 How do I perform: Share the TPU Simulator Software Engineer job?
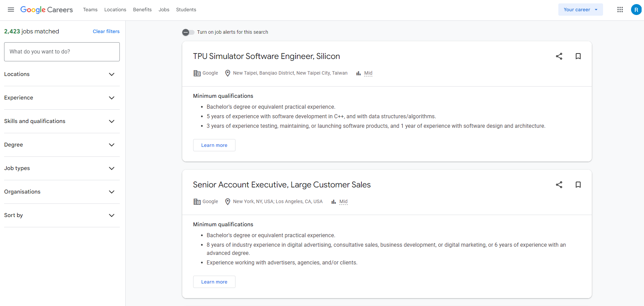pos(559,56)
